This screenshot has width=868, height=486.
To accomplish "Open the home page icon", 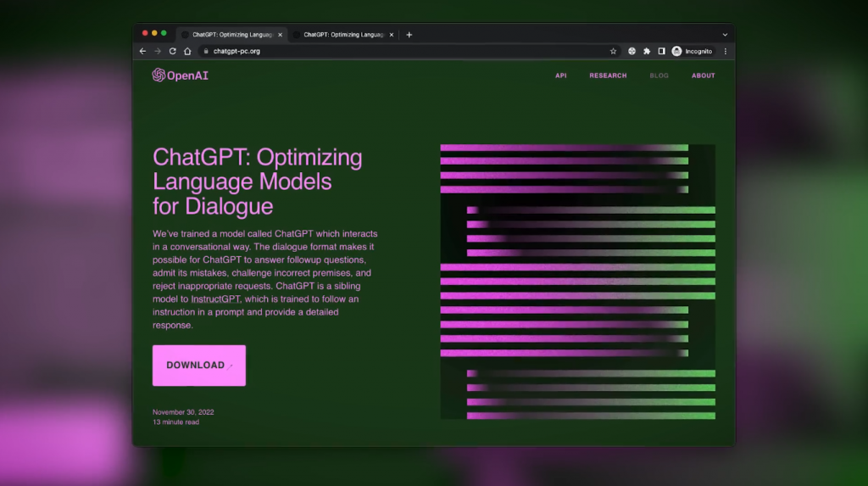I will (x=187, y=51).
